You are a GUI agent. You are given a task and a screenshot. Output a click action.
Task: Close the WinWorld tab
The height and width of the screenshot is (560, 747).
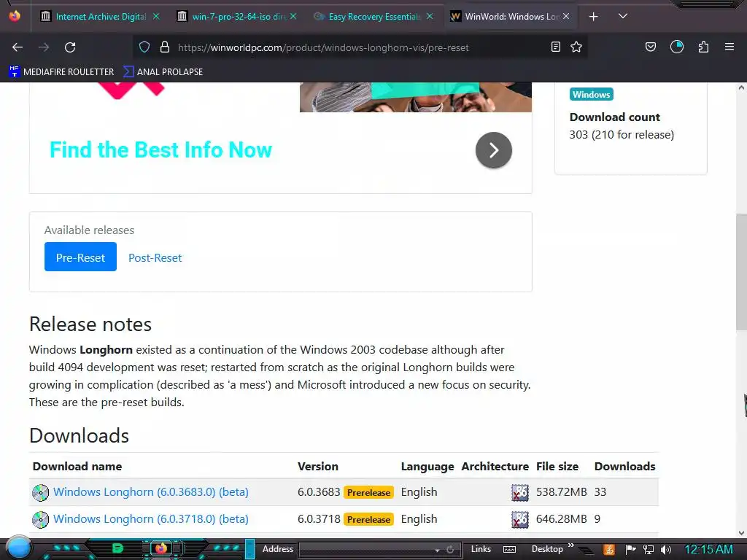coord(566,16)
